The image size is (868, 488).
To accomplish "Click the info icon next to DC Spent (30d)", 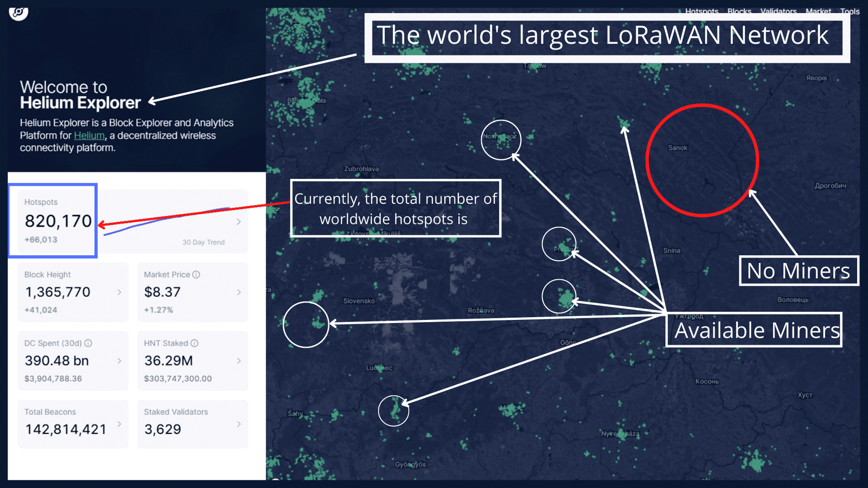I will 88,343.
